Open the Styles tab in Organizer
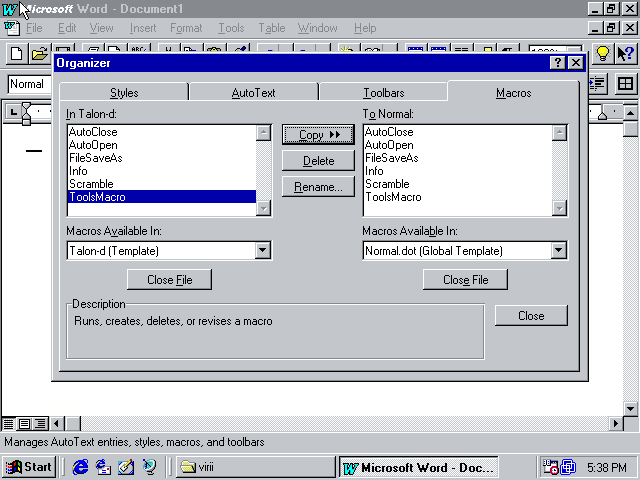Image resolution: width=640 pixels, height=480 pixels. click(124, 93)
